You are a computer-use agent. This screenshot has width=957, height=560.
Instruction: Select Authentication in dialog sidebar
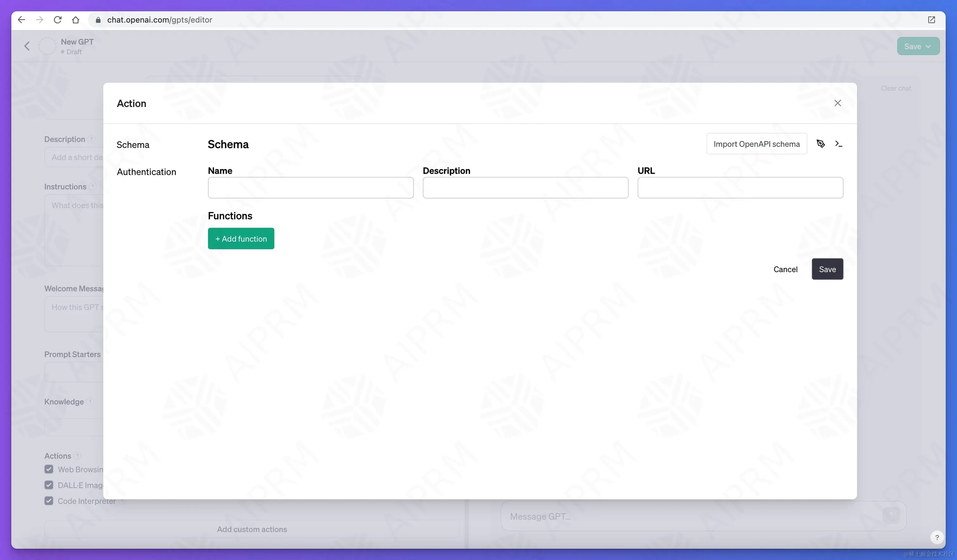pyautogui.click(x=146, y=171)
